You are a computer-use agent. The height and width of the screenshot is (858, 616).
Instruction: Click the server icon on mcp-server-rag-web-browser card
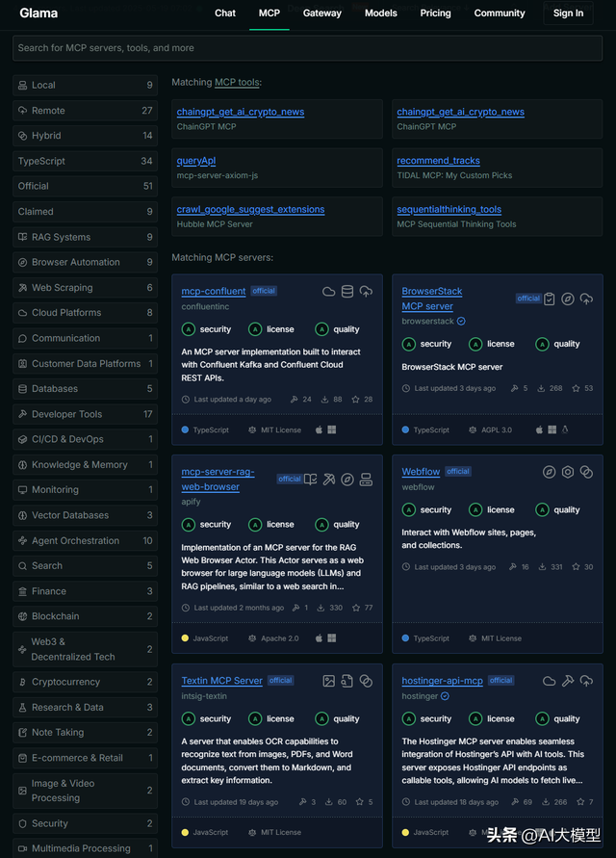[366, 480]
